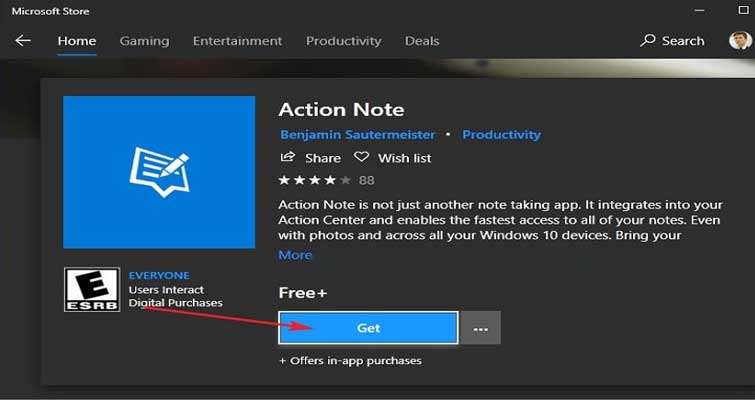Open the more options ellipsis button
Screen dimensions: 755x400
(481, 328)
